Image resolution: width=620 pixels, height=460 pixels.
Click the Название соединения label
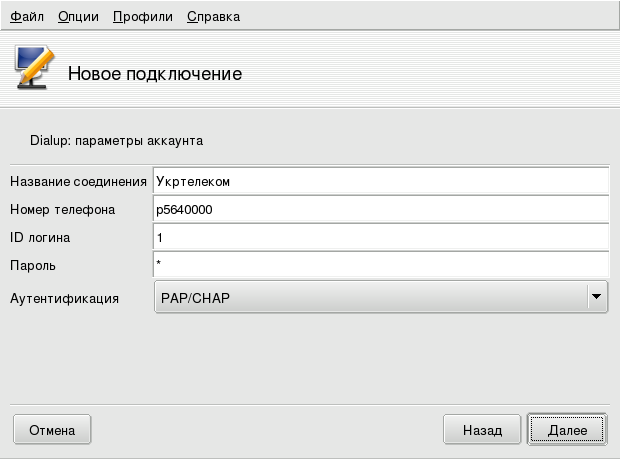tap(78, 181)
